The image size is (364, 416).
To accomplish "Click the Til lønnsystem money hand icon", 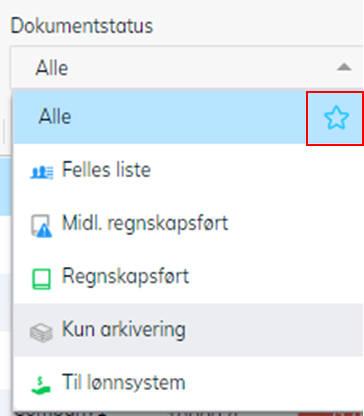I will tap(41, 386).
